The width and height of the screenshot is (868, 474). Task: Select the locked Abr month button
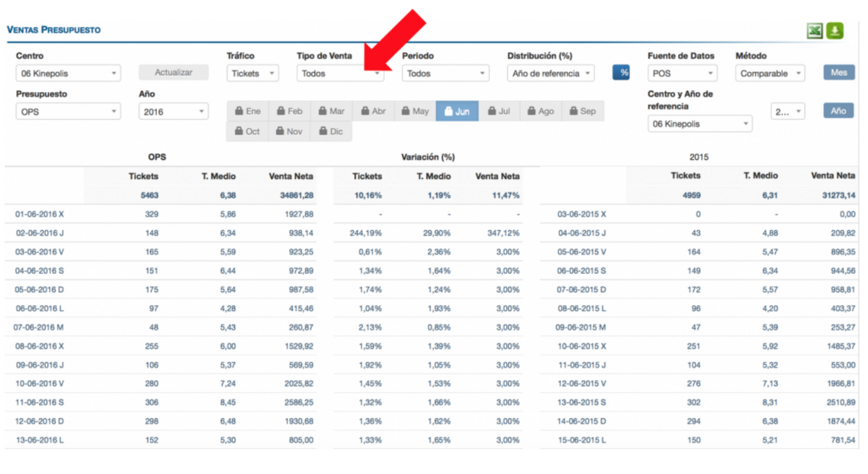(x=373, y=111)
